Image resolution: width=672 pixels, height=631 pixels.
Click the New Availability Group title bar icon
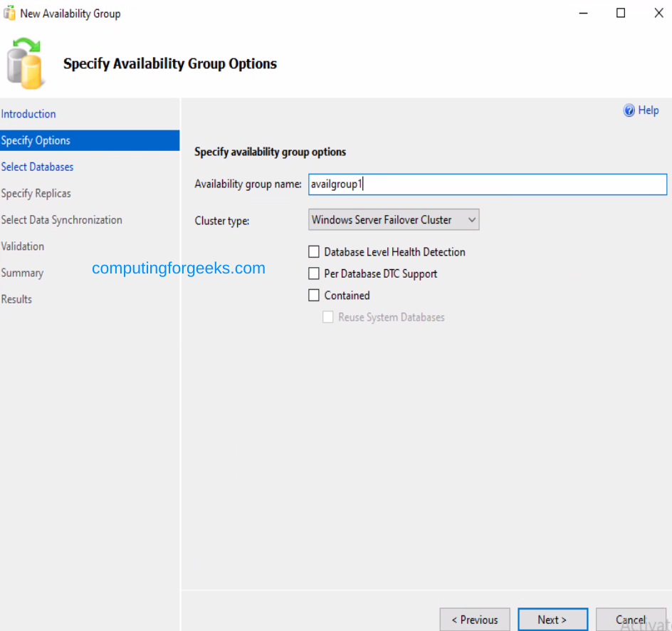[x=8, y=12]
